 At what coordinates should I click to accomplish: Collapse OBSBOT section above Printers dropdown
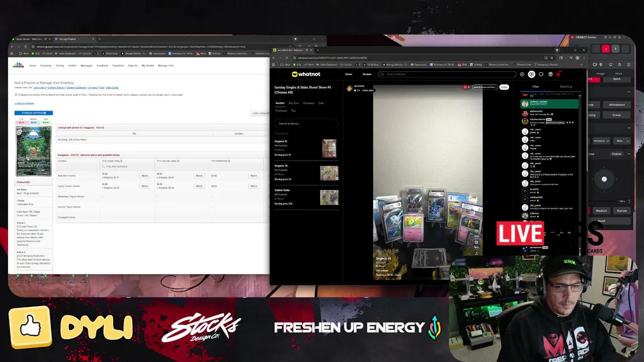[629, 128]
